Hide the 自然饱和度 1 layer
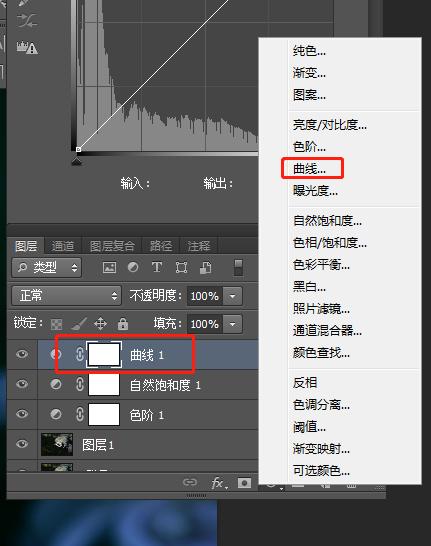The image size is (431, 546). [22, 384]
